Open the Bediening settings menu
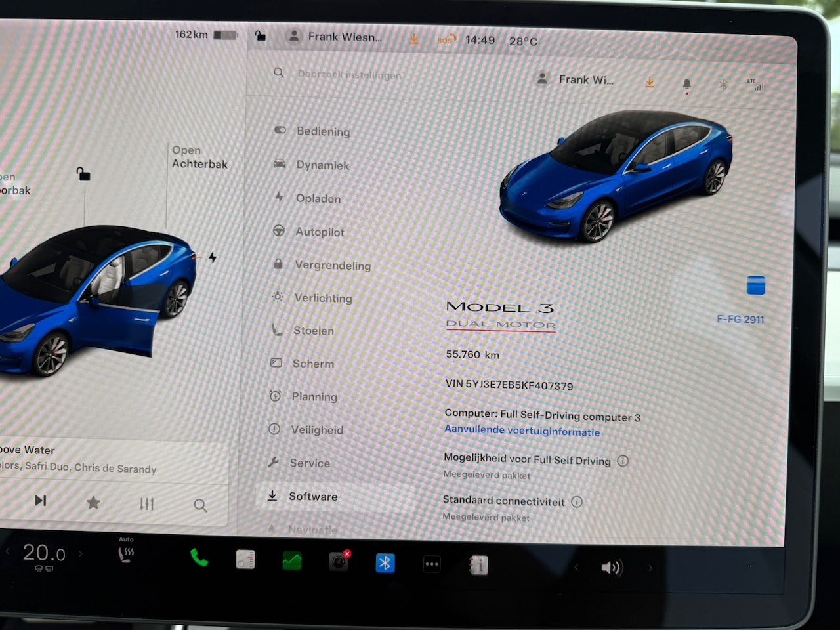 click(312, 131)
